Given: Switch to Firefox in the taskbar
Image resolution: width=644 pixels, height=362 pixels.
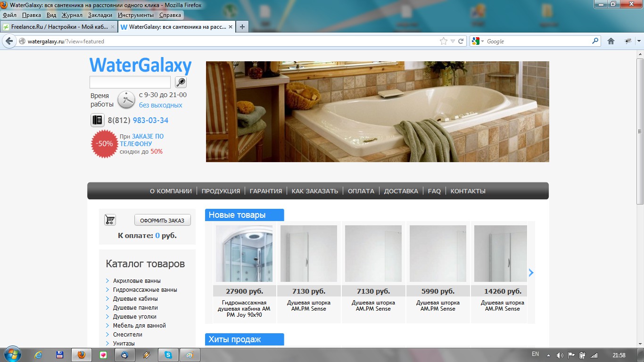Looking at the screenshot, I should pos(82,354).
